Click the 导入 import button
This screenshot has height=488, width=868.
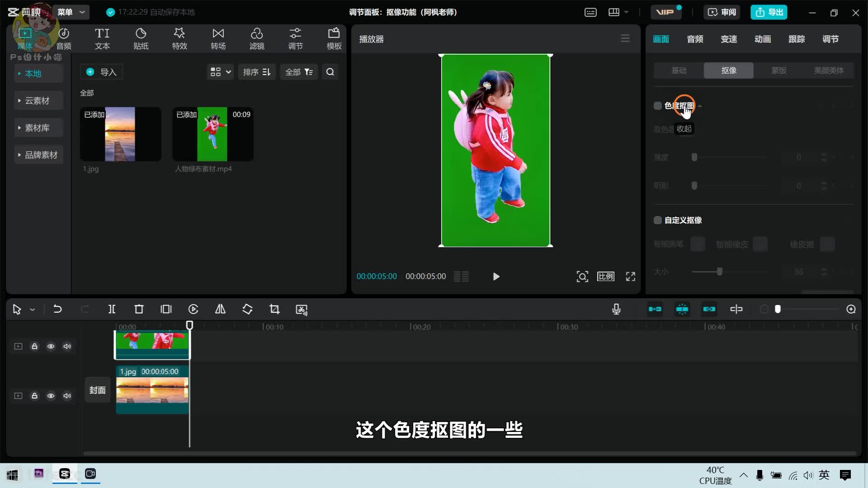click(x=101, y=72)
